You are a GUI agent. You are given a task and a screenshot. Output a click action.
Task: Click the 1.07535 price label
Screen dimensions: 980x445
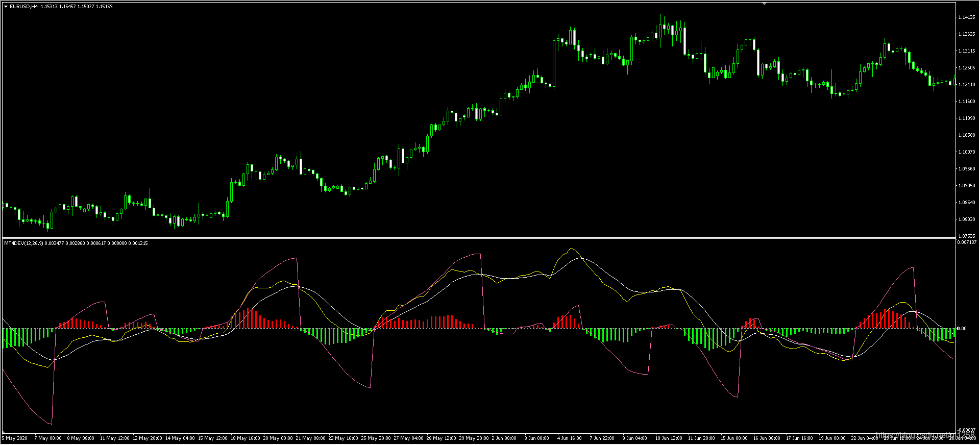(967, 236)
